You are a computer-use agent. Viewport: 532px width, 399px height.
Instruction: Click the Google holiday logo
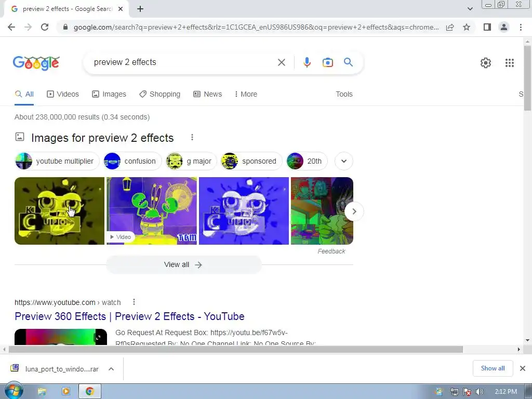click(36, 63)
